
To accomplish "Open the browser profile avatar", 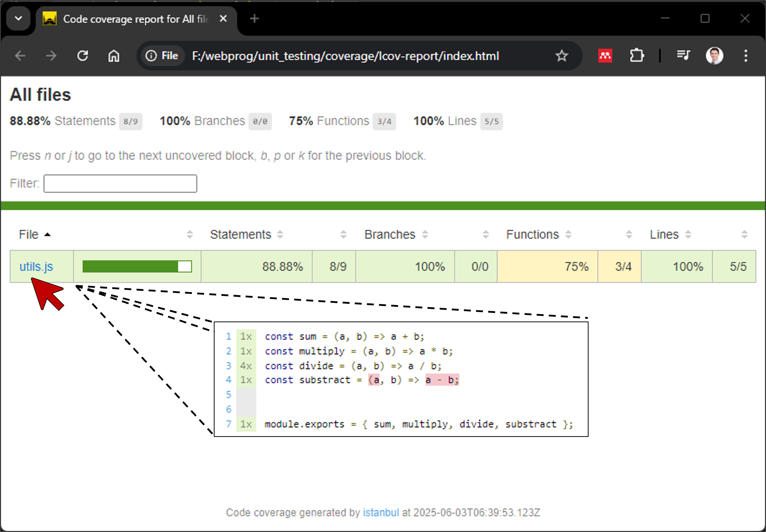I will (714, 56).
